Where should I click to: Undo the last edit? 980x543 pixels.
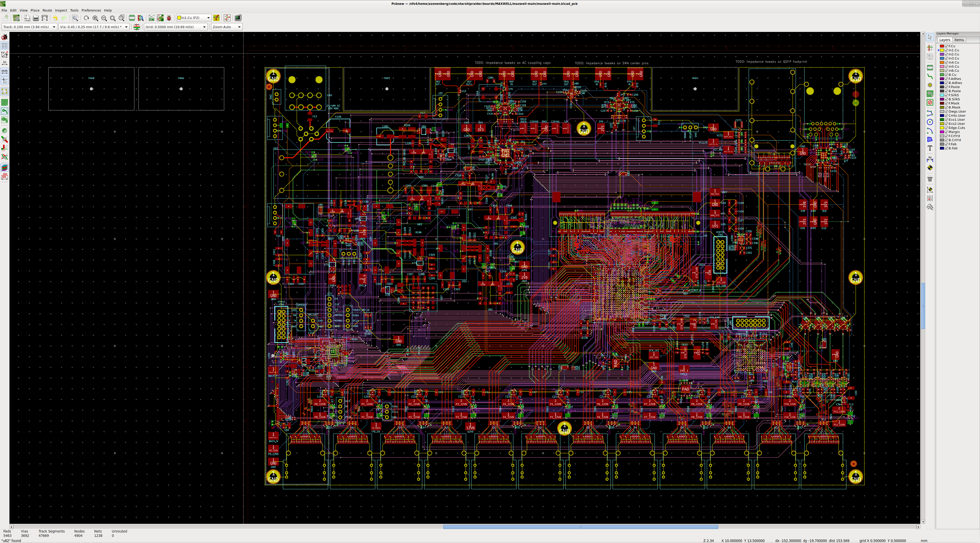(x=55, y=18)
